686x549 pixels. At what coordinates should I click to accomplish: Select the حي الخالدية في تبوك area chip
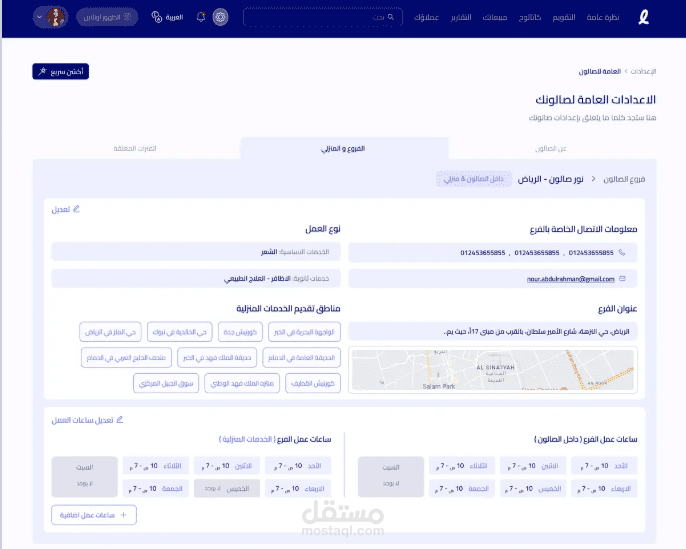click(x=179, y=332)
